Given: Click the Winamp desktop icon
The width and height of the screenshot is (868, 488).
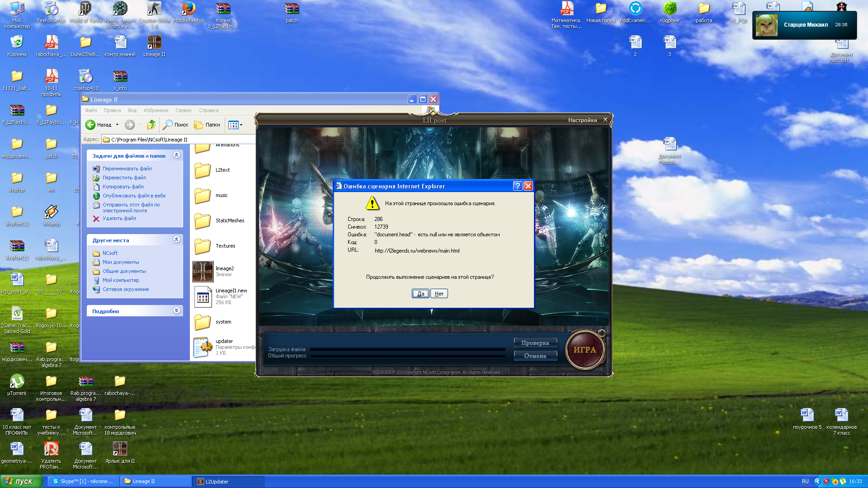Looking at the screenshot, I should pos(51,216).
